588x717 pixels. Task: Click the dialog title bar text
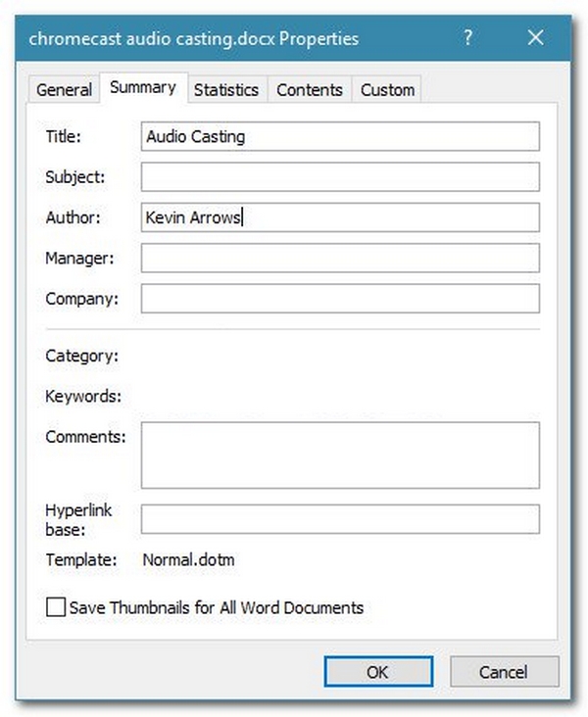pyautogui.click(x=194, y=39)
